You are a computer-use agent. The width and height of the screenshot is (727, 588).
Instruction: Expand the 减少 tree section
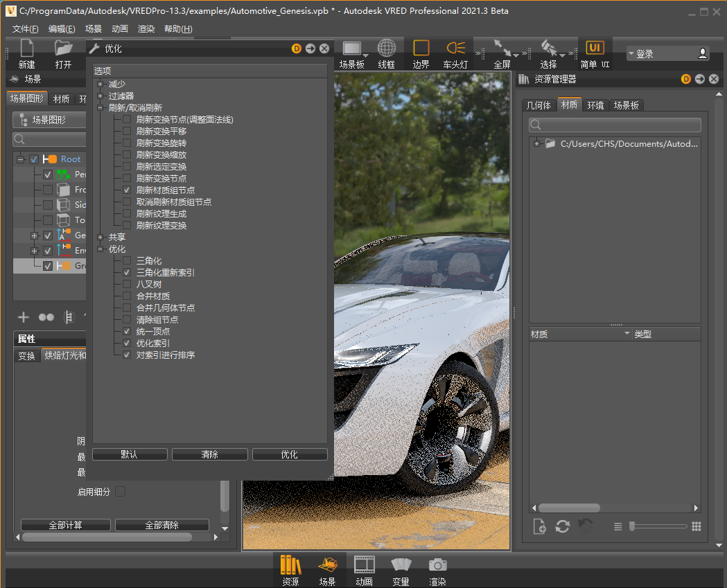click(x=100, y=84)
